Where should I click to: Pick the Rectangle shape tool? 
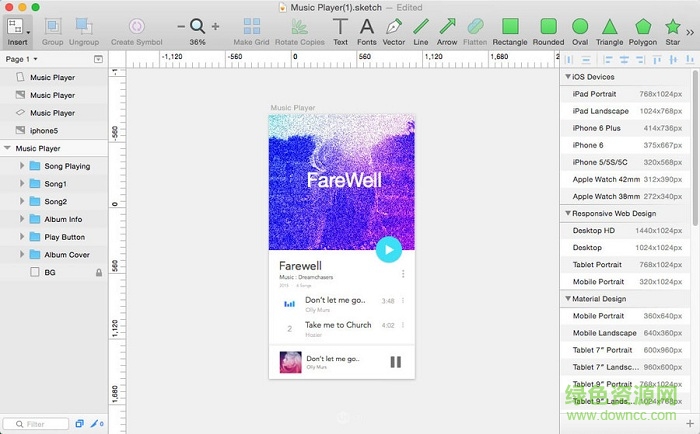tap(510, 27)
